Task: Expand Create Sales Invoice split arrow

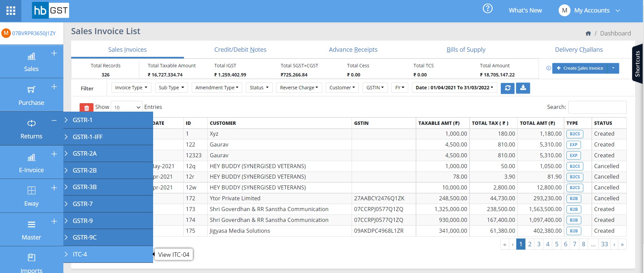Action: 613,68
